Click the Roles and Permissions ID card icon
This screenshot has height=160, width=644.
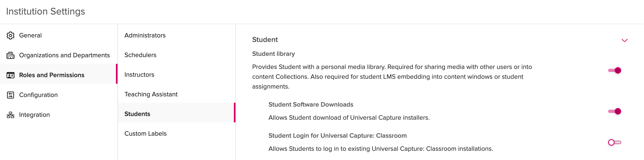pyautogui.click(x=10, y=75)
